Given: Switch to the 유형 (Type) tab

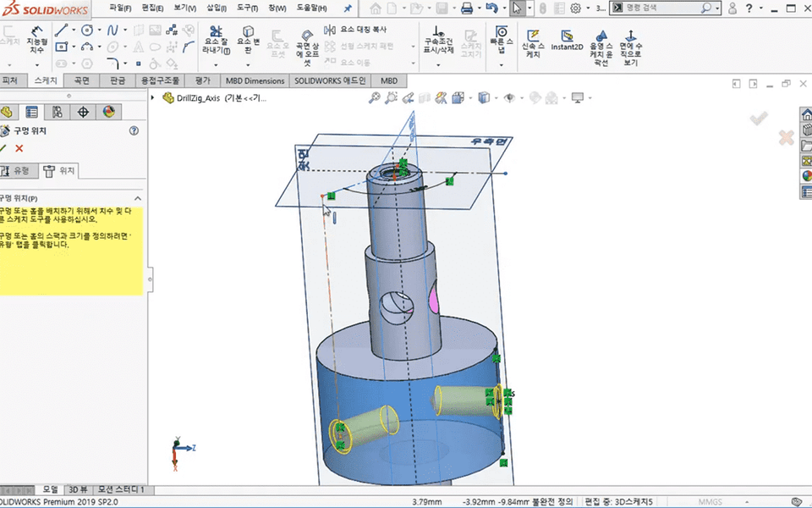Looking at the screenshot, I should 19,170.
